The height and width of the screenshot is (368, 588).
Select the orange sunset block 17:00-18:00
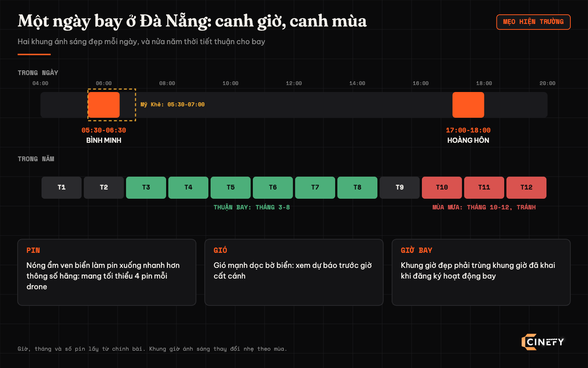pos(468,105)
